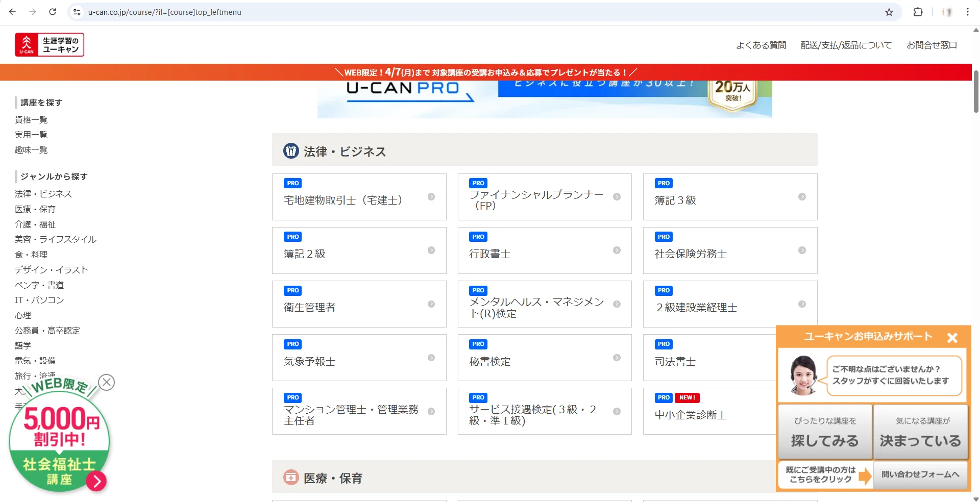Click the arrow icon on 2級建設業経理士 card
980x502 pixels.
802,304
